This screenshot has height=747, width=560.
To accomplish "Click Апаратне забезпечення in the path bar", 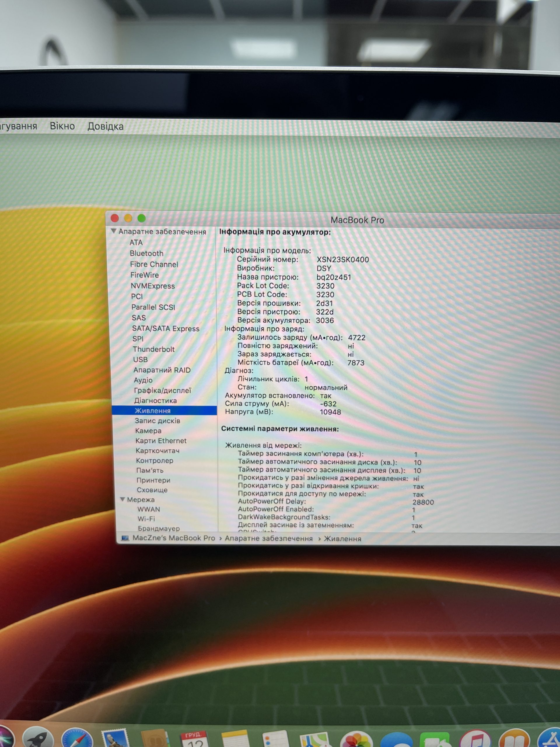I will coord(269,538).
